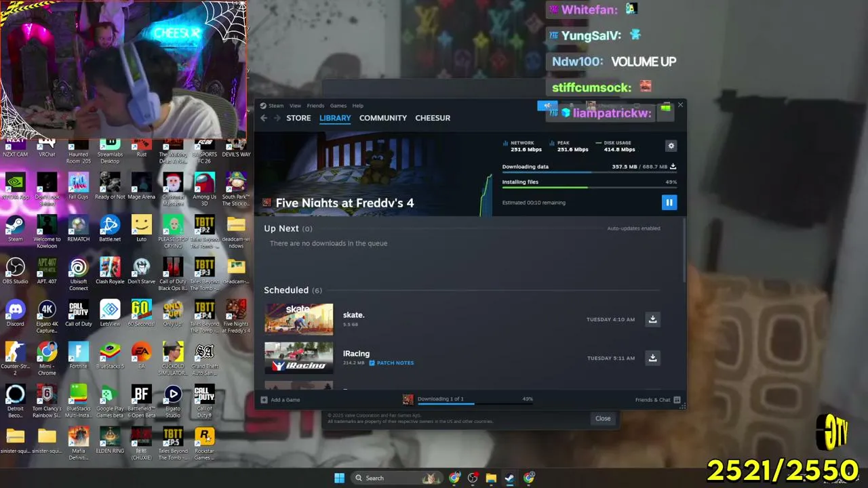The width and height of the screenshot is (868, 488).
Task: Open the View menu in Steam
Action: 295,106
